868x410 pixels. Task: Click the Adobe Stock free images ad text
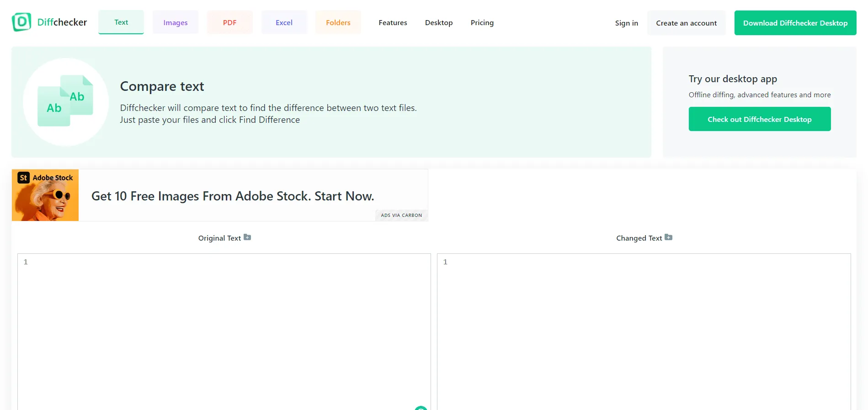233,196
